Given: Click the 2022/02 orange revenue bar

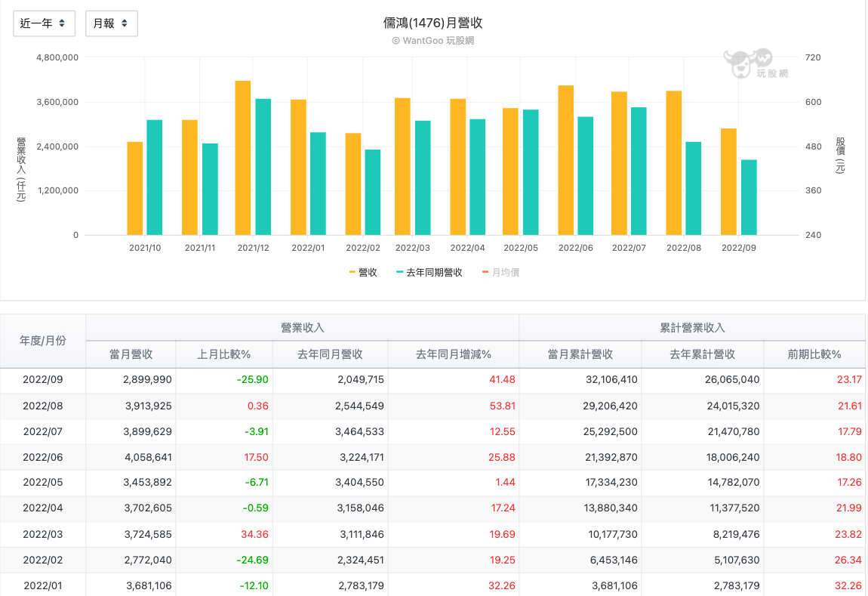Looking at the screenshot, I should [x=353, y=184].
